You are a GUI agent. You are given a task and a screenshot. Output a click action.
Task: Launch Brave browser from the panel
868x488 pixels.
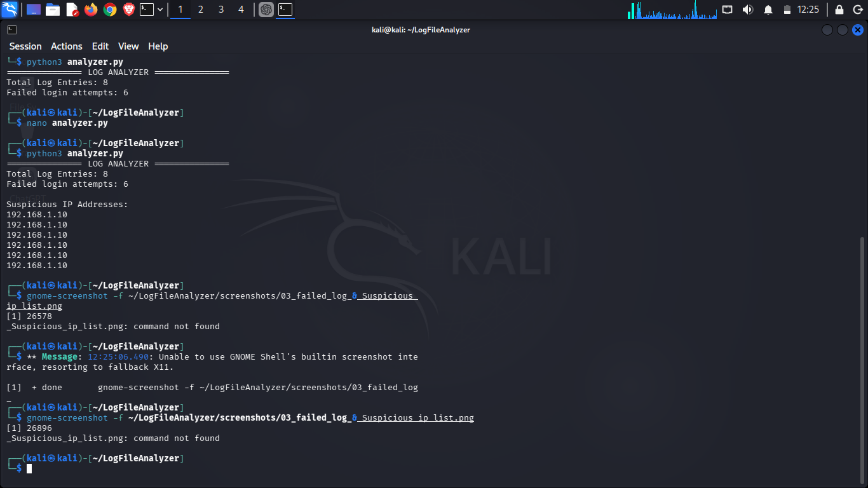click(129, 10)
